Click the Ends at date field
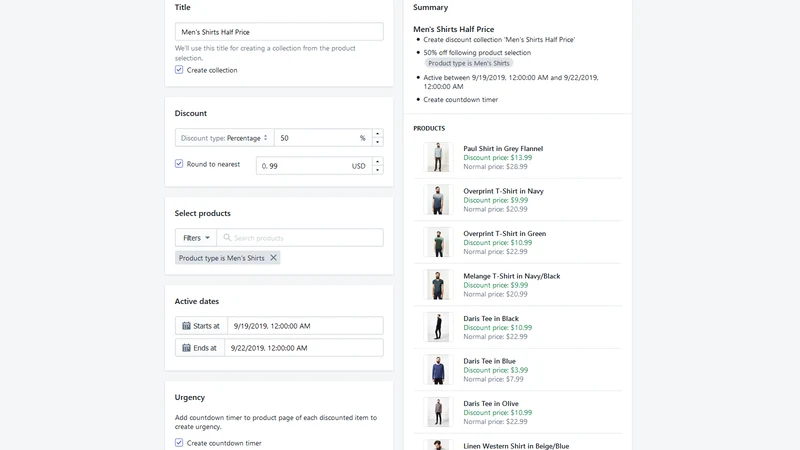800x450 pixels. point(304,348)
